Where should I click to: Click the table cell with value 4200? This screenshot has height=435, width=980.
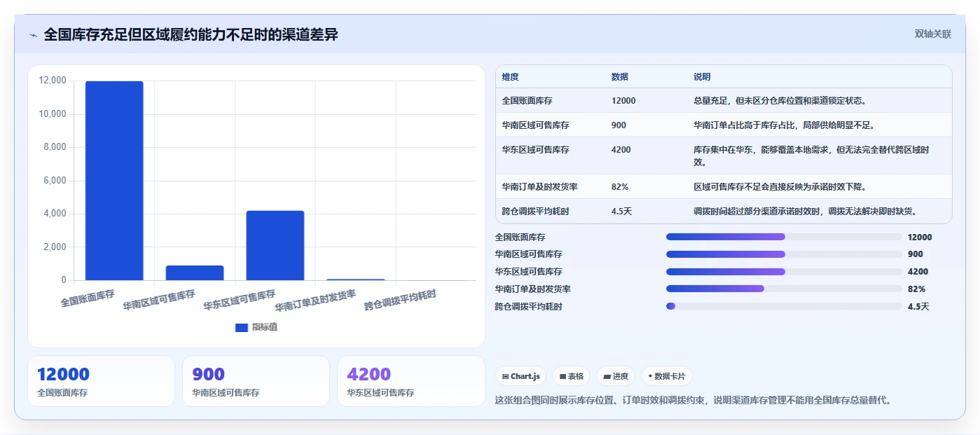[x=621, y=149]
